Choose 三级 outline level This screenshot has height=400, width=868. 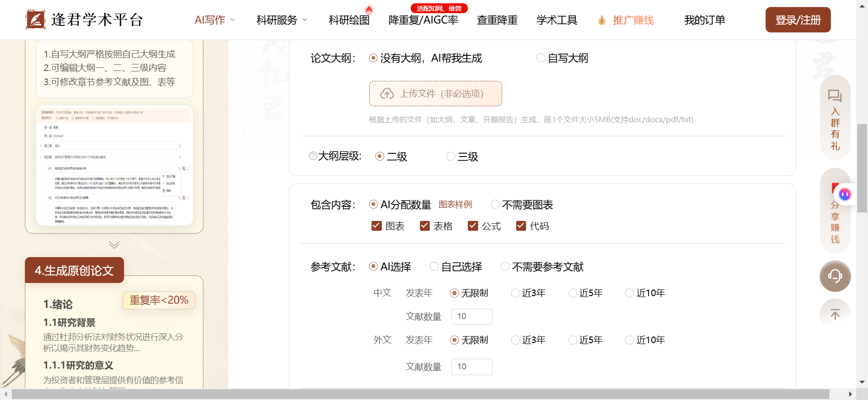pos(450,156)
